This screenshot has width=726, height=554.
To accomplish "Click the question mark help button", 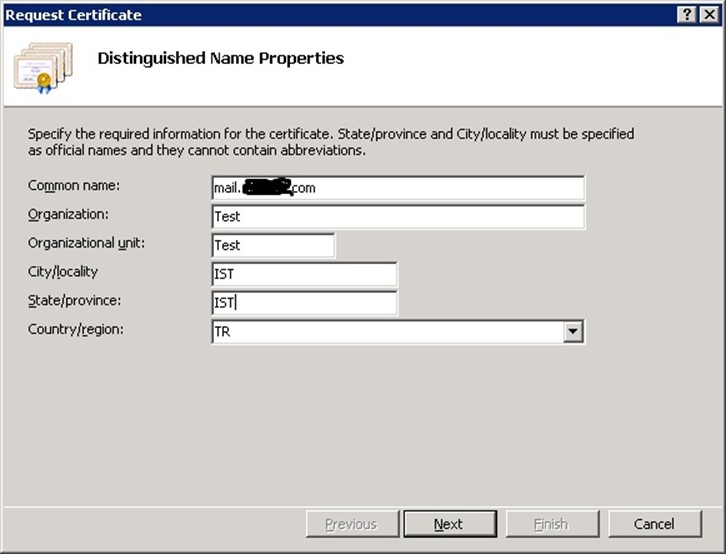I will point(687,14).
